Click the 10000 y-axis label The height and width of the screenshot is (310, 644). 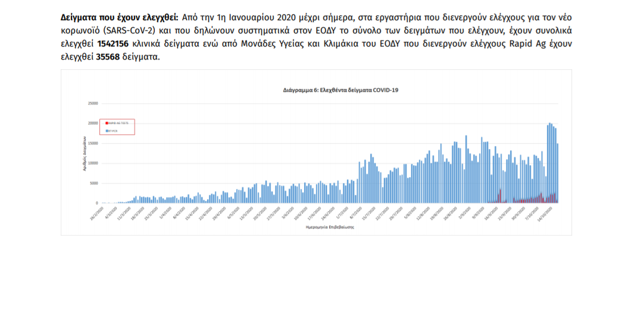pos(93,163)
